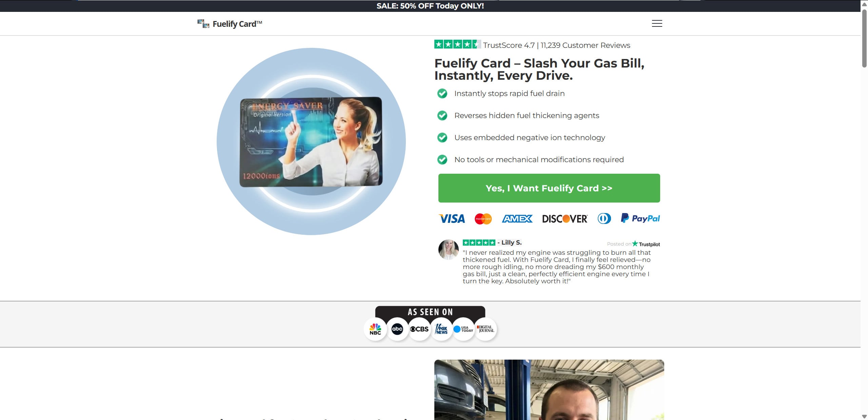
Task: Click the Energy Saver card product image
Action: tap(311, 141)
